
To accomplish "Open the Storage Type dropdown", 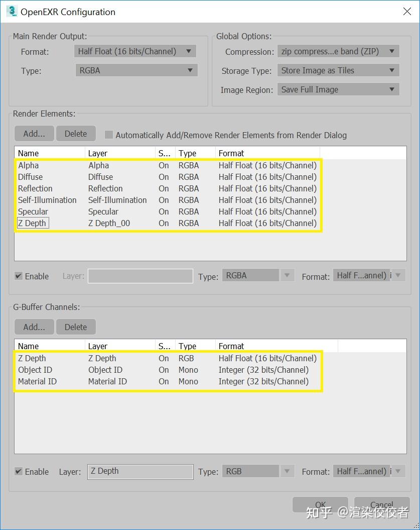I will pos(338,70).
